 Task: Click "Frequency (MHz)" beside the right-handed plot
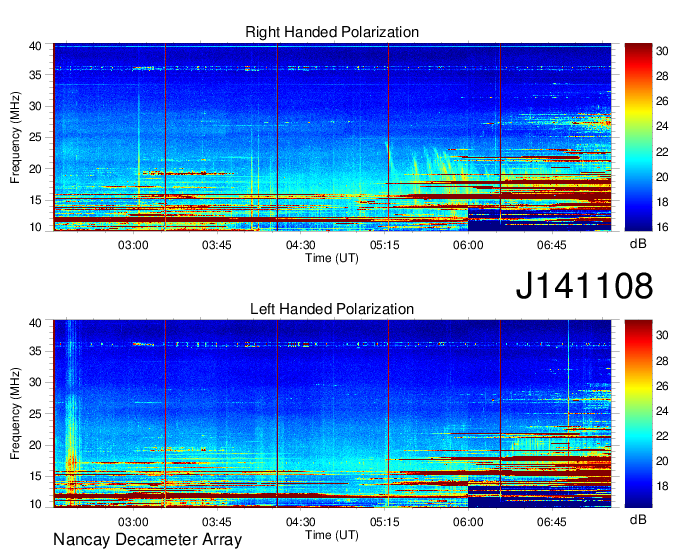(15, 137)
